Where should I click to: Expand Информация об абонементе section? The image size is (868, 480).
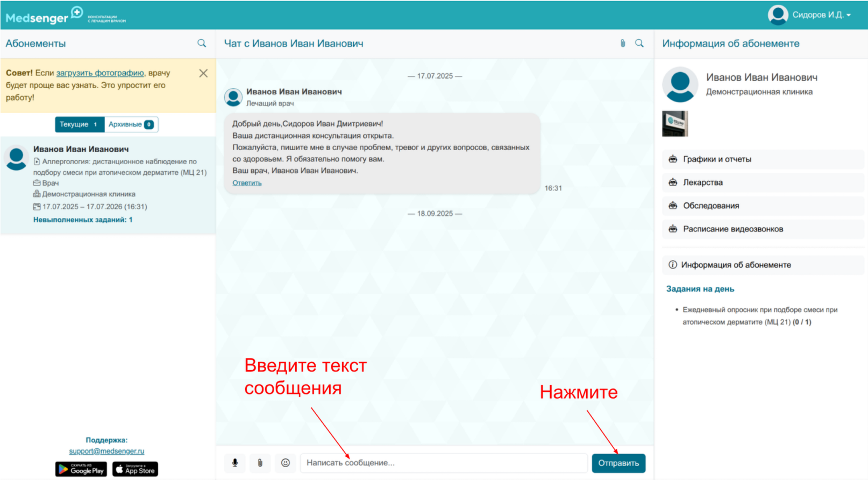[735, 265]
